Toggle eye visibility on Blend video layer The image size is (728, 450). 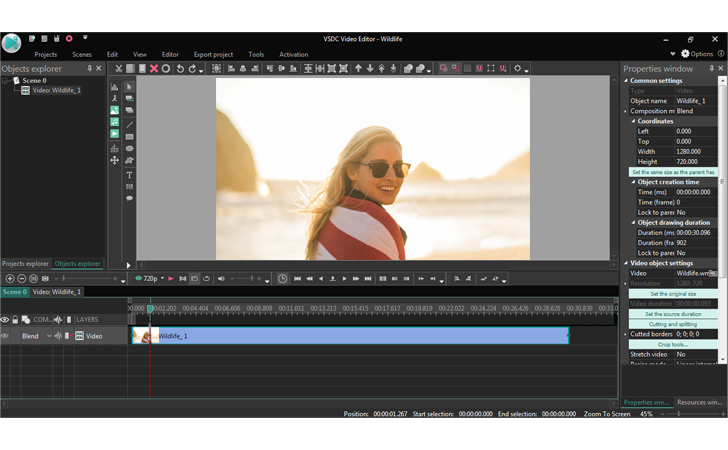[5, 336]
